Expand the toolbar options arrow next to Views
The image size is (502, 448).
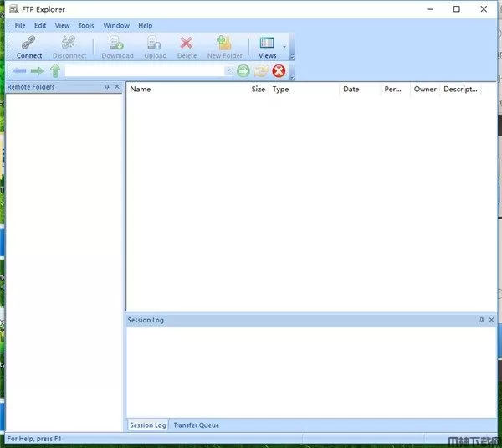(x=284, y=47)
